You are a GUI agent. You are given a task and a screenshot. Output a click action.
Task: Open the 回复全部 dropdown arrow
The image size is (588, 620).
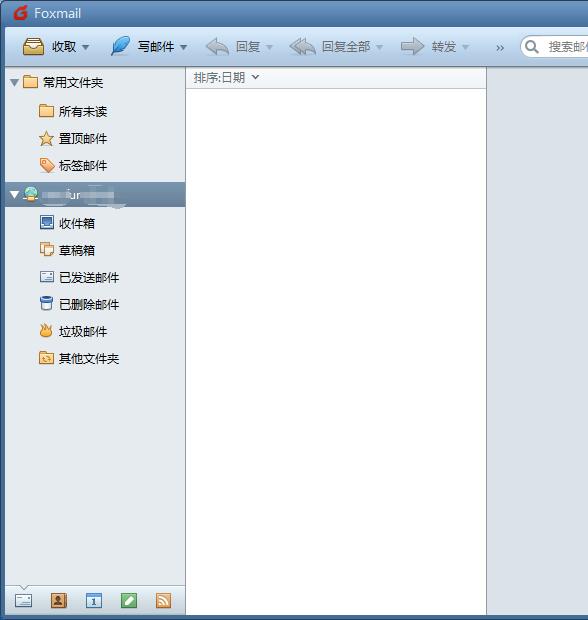point(380,47)
